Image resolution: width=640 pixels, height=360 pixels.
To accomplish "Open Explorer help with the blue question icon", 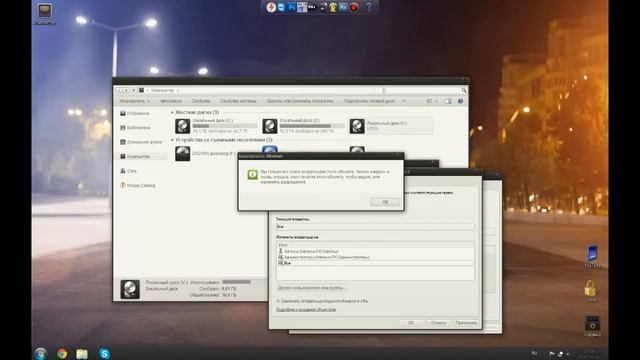I will pyautogui.click(x=460, y=101).
